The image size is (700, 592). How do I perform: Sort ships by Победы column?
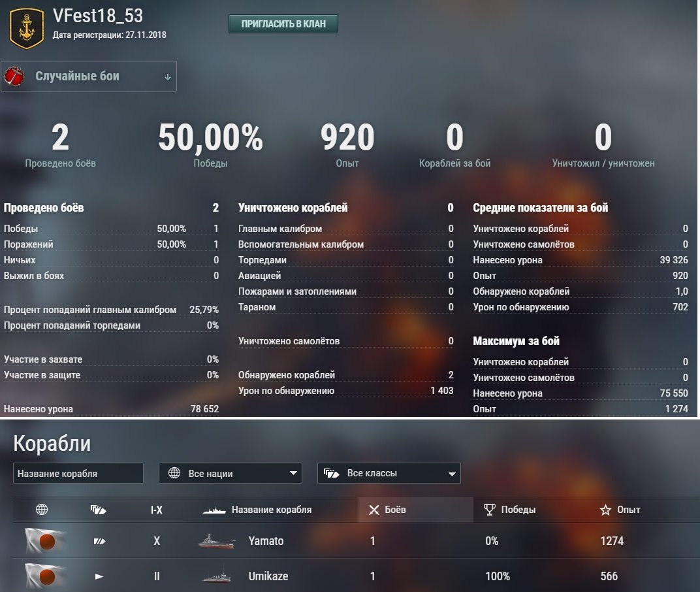click(x=509, y=510)
